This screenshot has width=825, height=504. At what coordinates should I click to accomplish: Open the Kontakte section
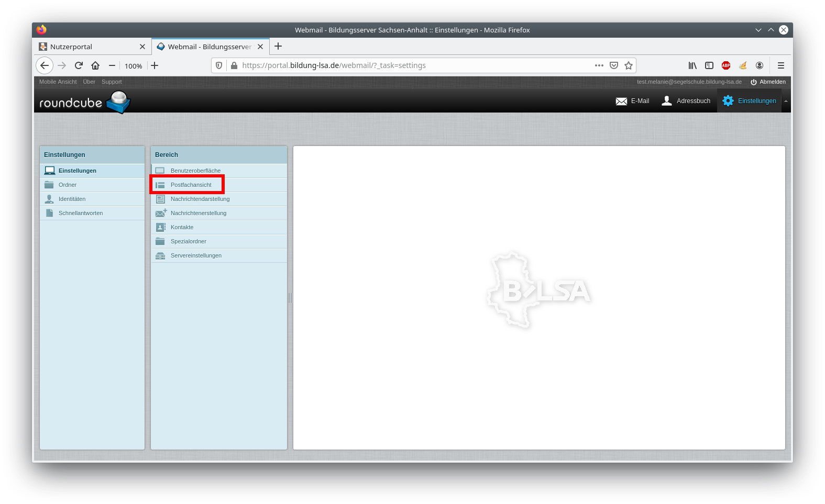point(219,227)
